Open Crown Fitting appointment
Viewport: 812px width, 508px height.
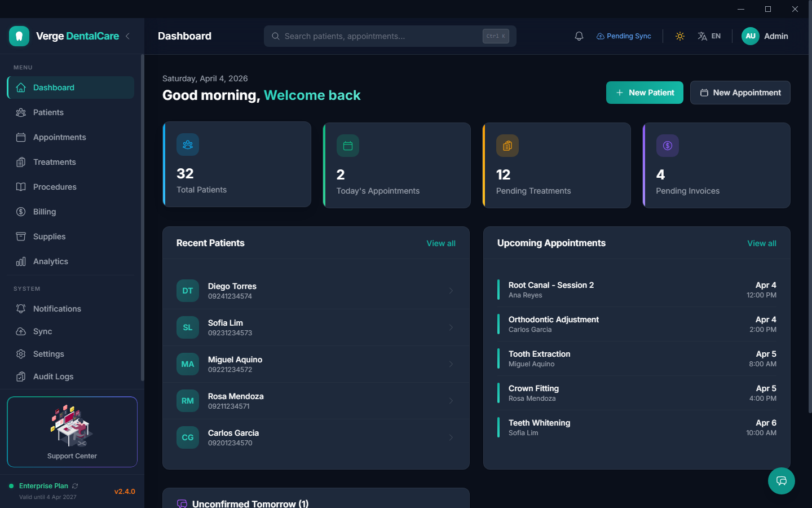pos(637,393)
